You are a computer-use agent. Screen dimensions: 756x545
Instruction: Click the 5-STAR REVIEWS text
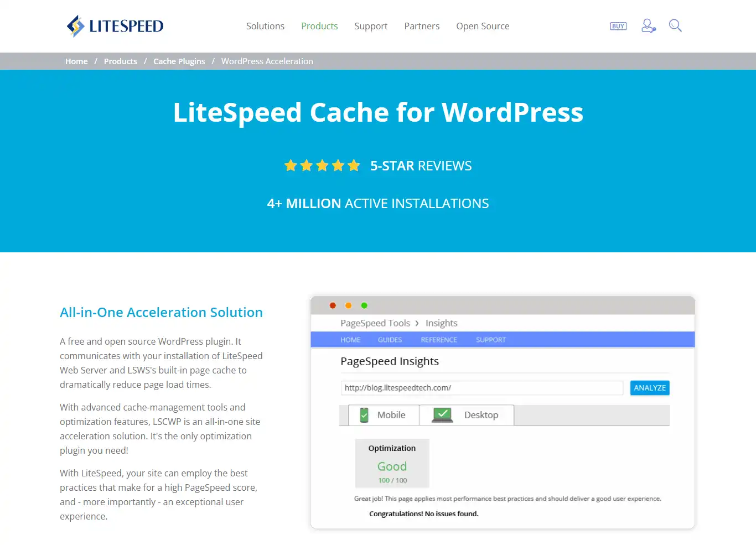coord(421,166)
